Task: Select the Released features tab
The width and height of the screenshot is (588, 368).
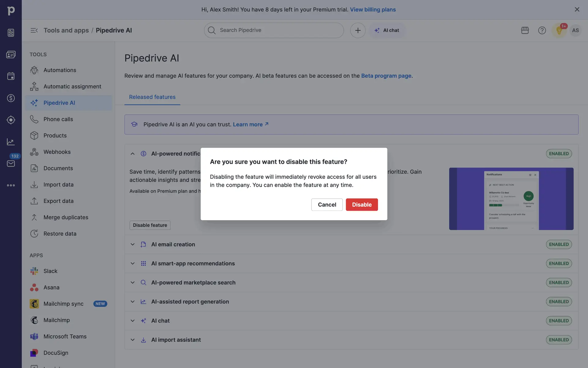Action: tap(152, 97)
